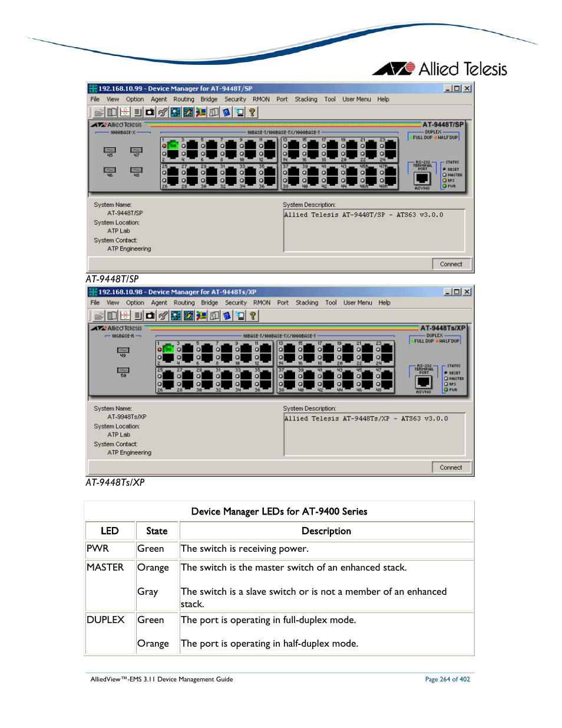Open Agent menu in AT-9448Ts/XP window
562x728 pixels.
click(159, 302)
